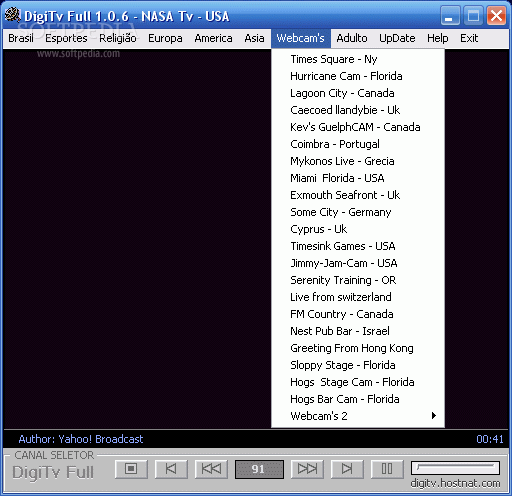The height and width of the screenshot is (496, 512).
Task: Stop playback with the stop button
Action: pos(131,469)
